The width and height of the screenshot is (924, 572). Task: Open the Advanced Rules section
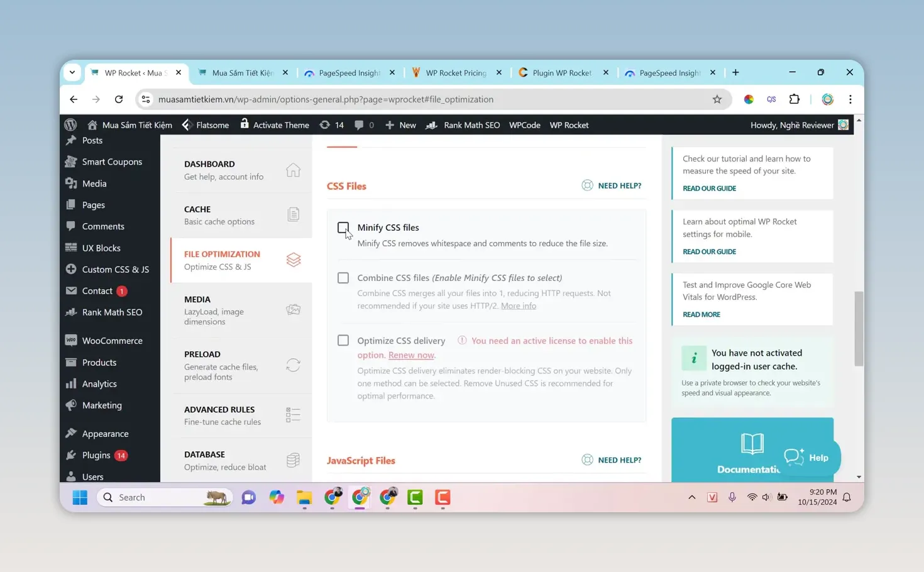[241, 415]
